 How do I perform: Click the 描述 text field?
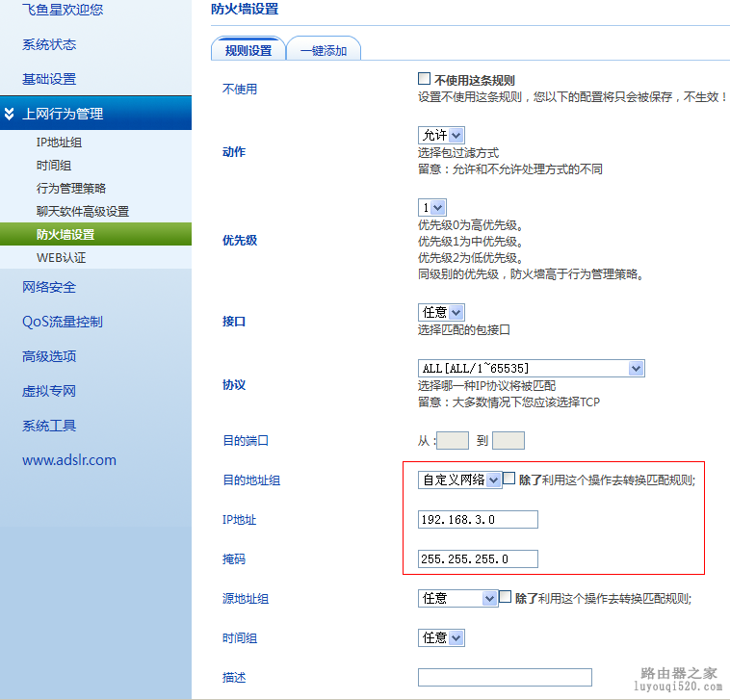click(506, 677)
